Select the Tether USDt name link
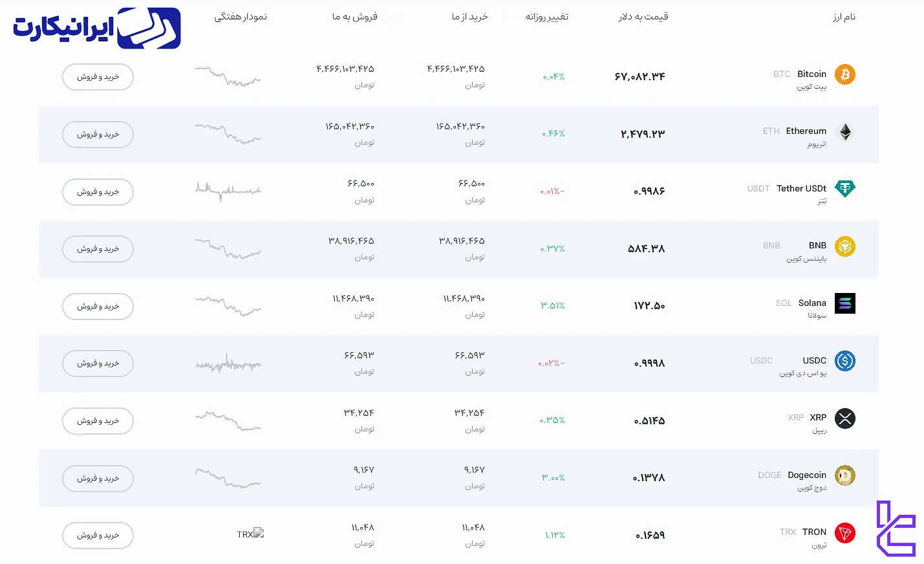The image size is (924, 564). tap(801, 188)
